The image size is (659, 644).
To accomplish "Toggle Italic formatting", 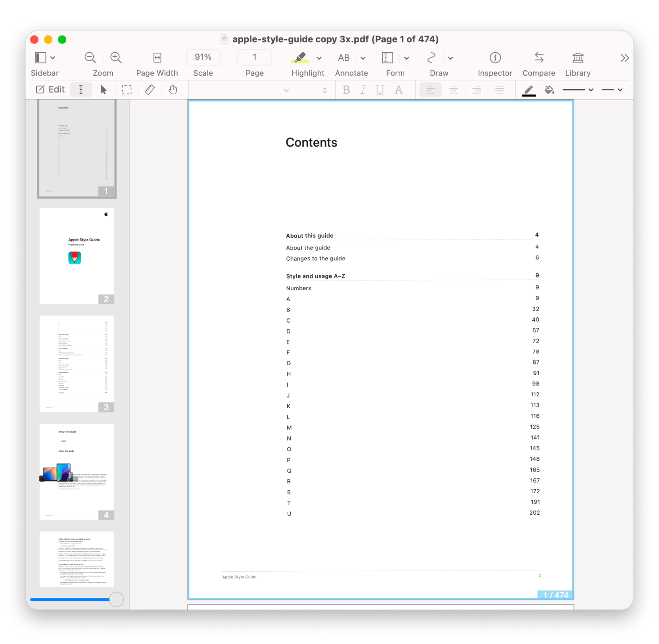I will click(363, 90).
